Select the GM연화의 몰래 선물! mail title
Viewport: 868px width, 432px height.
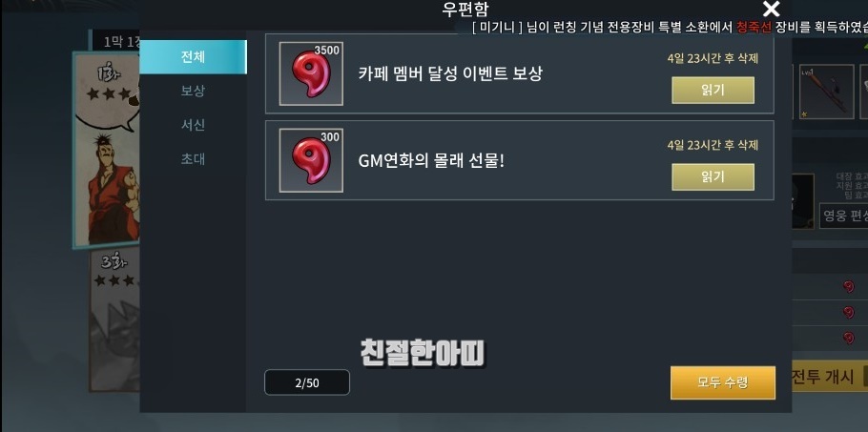pyautogui.click(x=432, y=161)
